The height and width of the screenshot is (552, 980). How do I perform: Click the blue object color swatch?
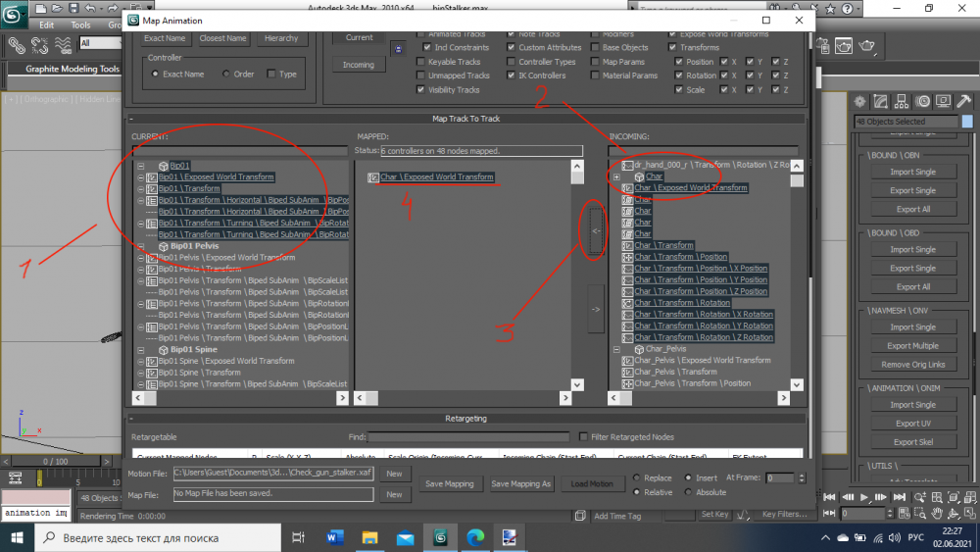pos(967,122)
